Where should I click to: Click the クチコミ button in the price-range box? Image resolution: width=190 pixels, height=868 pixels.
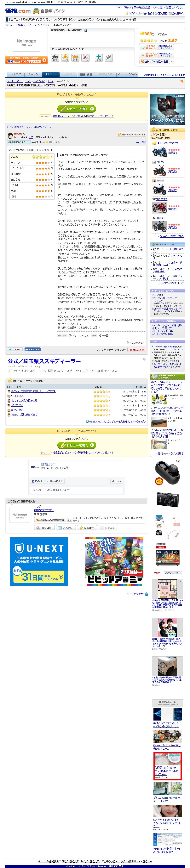pyautogui.click(x=108, y=528)
